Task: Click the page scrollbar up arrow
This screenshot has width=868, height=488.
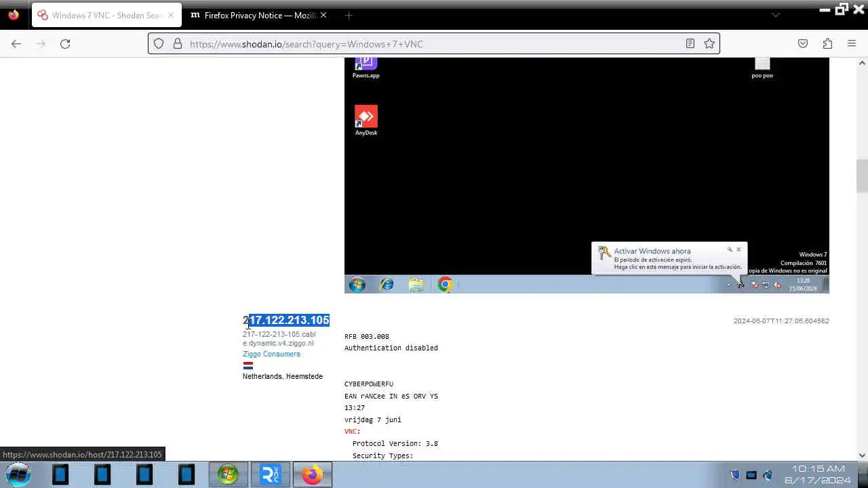Action: pos(862,62)
